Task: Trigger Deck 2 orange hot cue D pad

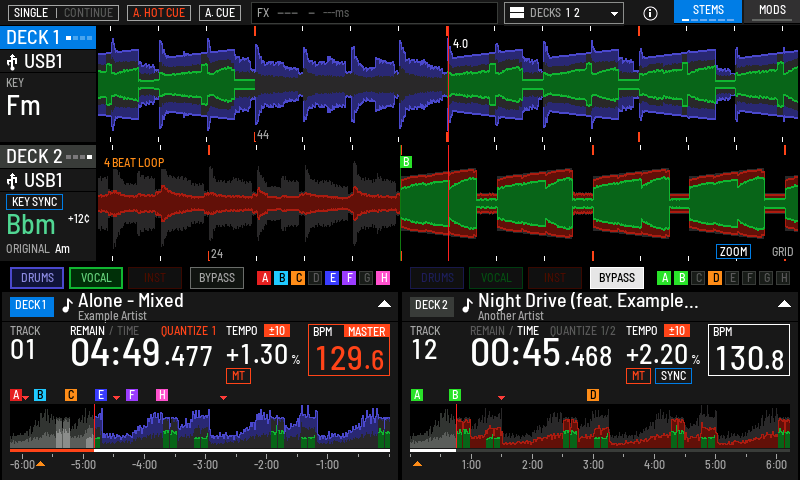Action: pos(715,278)
